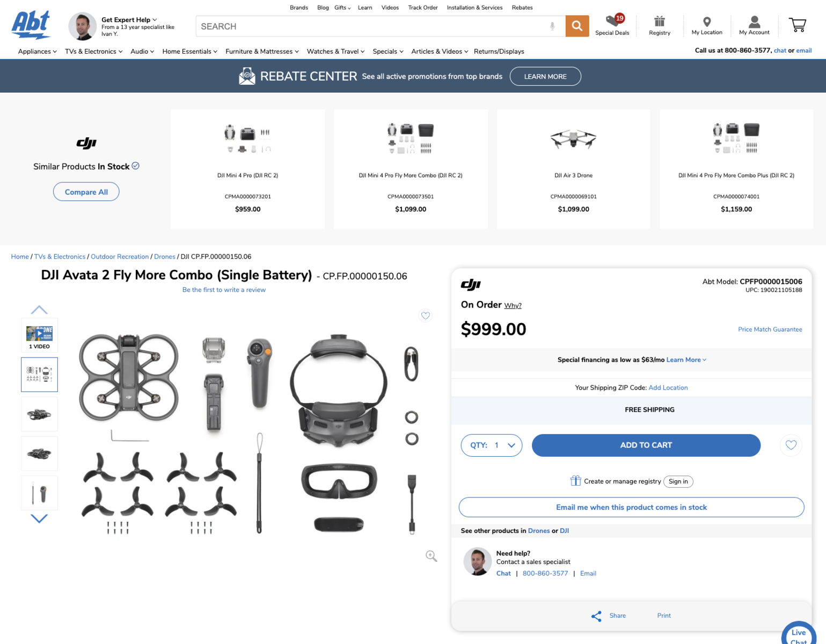
Task: Expand Get Expert Help dropdown
Action: 129,20
